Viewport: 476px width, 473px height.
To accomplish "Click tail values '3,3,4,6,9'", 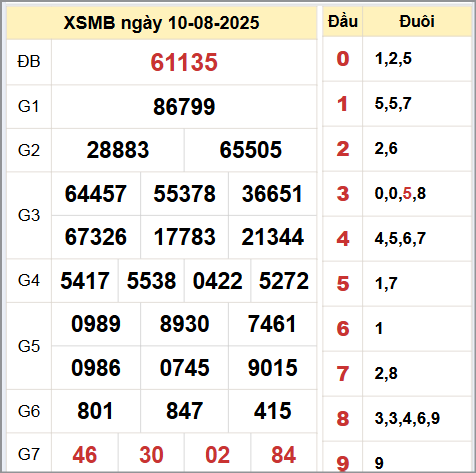I will (407, 419).
